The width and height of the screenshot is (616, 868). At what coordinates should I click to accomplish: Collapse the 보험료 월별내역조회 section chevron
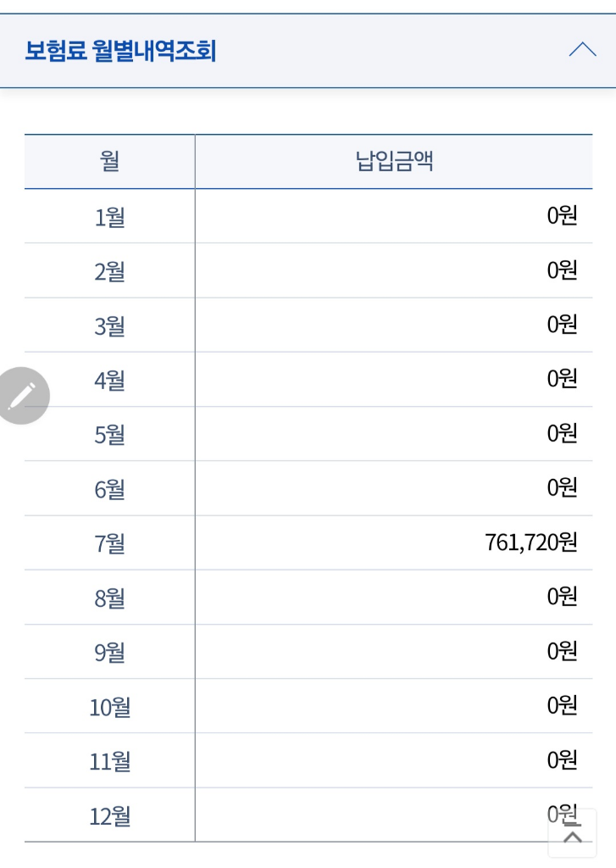(582, 50)
